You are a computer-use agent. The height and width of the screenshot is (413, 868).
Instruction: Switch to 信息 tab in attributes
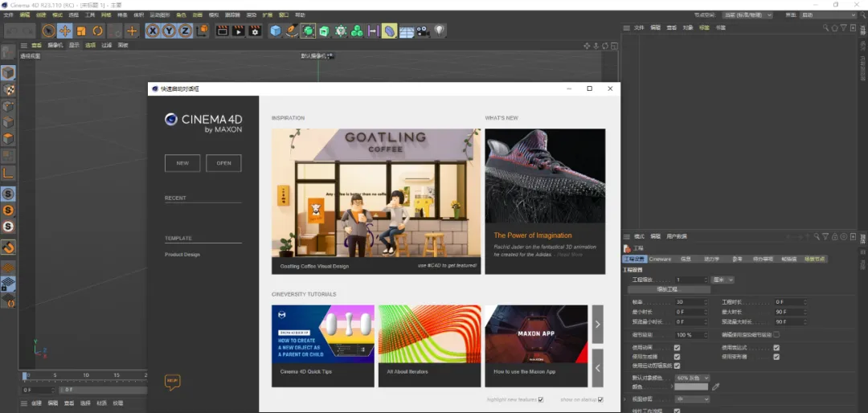tap(685, 259)
